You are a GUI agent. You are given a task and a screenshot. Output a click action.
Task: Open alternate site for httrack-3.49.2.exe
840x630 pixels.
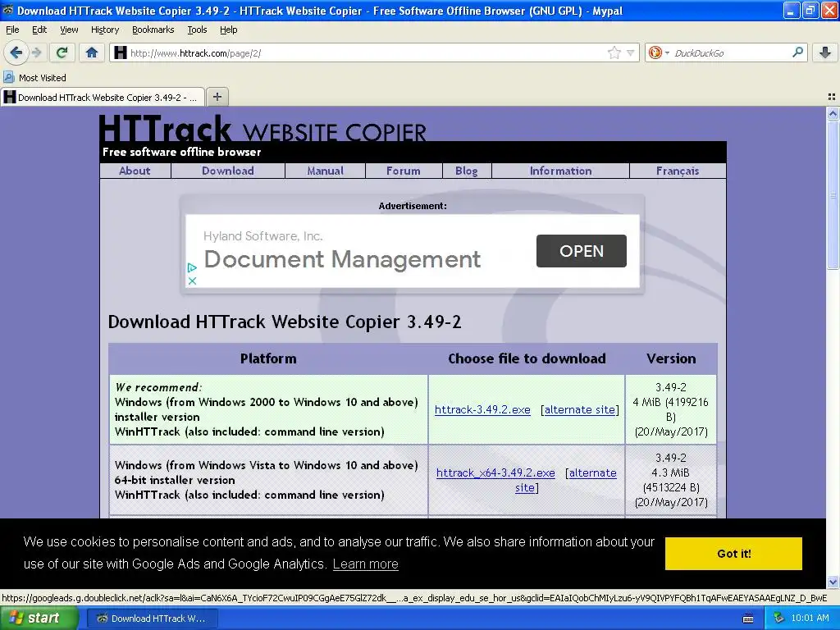coord(580,410)
